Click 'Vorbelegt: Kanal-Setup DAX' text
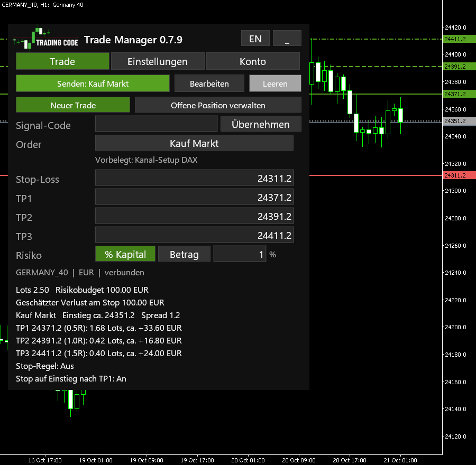The height and width of the screenshot is (465, 476). pyautogui.click(x=146, y=160)
